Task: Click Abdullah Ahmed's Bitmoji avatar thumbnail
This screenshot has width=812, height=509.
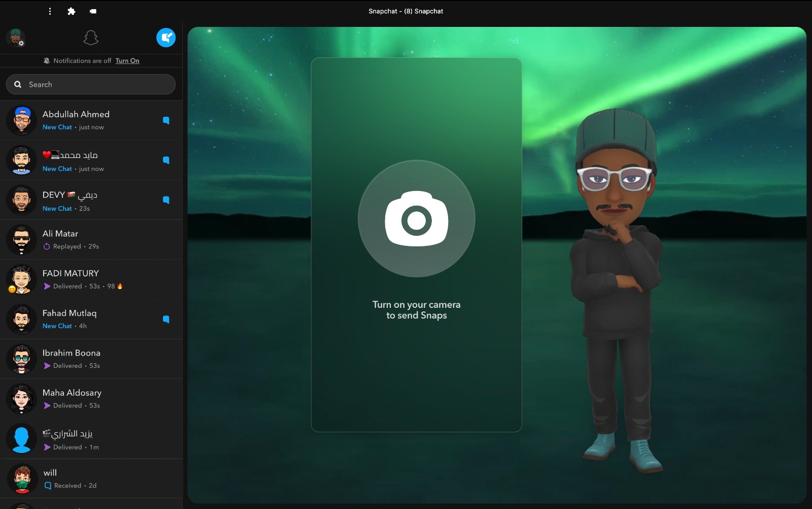Action: (22, 120)
